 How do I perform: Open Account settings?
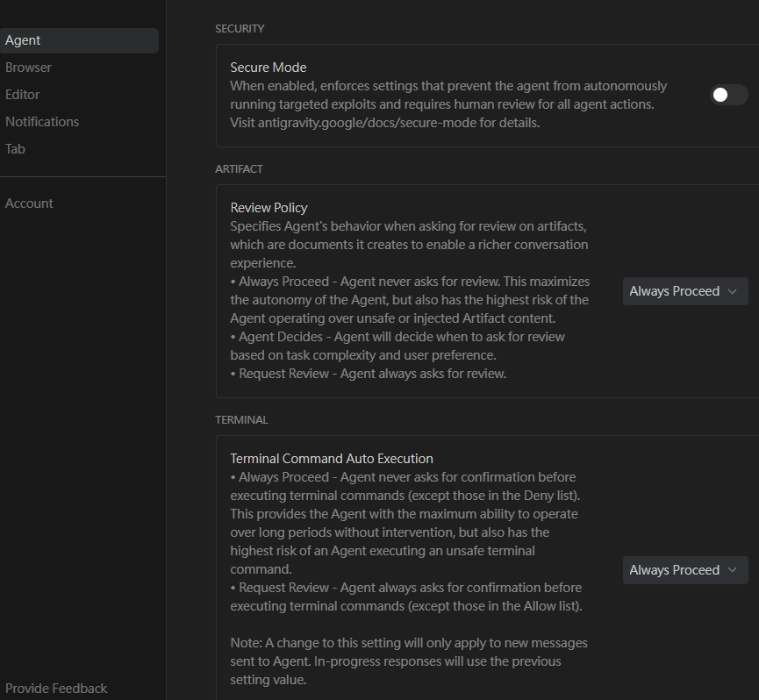(29, 203)
